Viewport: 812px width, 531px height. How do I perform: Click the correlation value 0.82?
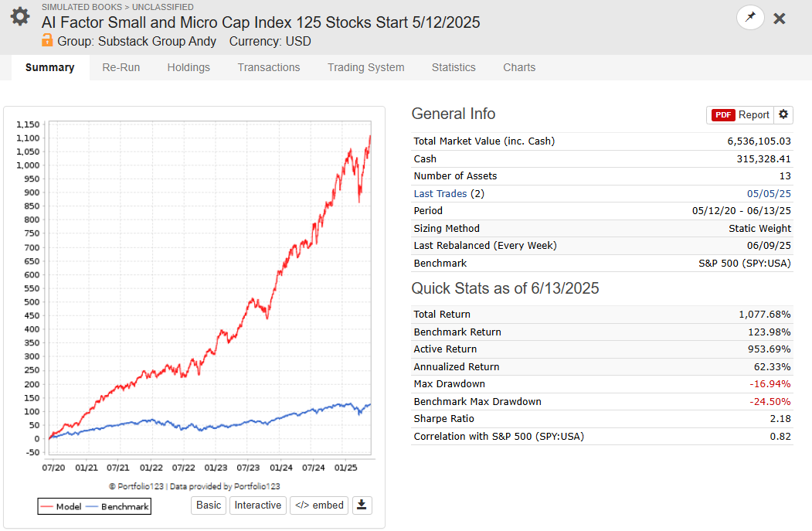click(780, 436)
